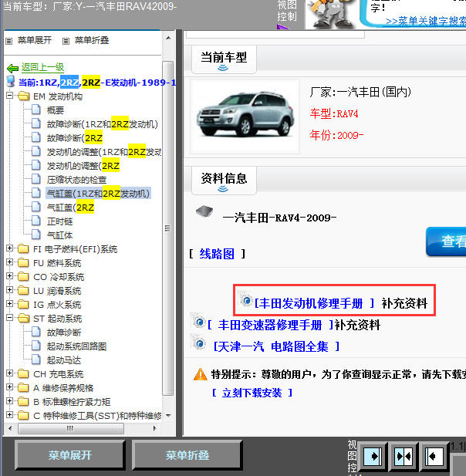This screenshot has height=476, width=466.
Task: Click the bottom 菜单展开 button
Action: click(70, 455)
